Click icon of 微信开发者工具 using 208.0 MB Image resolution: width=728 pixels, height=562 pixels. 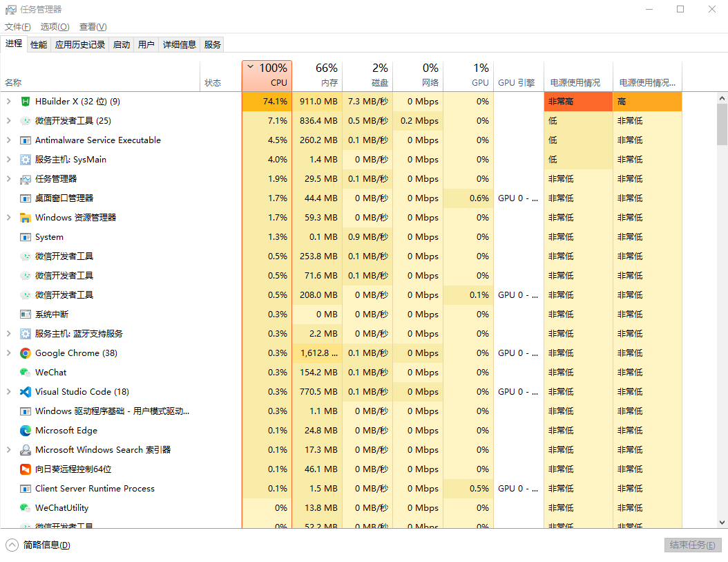click(x=26, y=295)
